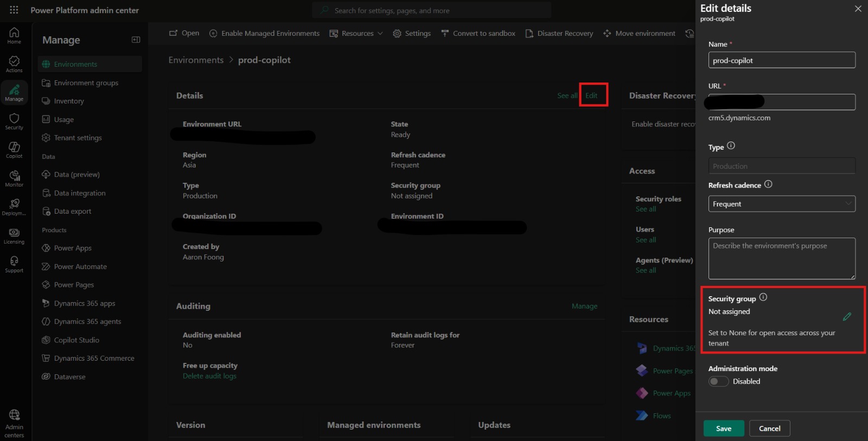
Task: Click the Cancel button
Action: point(769,429)
